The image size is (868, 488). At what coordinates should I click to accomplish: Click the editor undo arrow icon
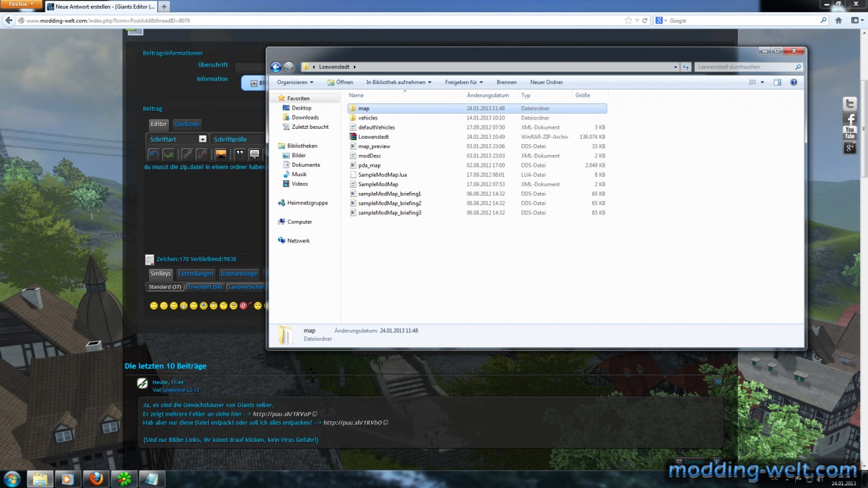[154, 154]
